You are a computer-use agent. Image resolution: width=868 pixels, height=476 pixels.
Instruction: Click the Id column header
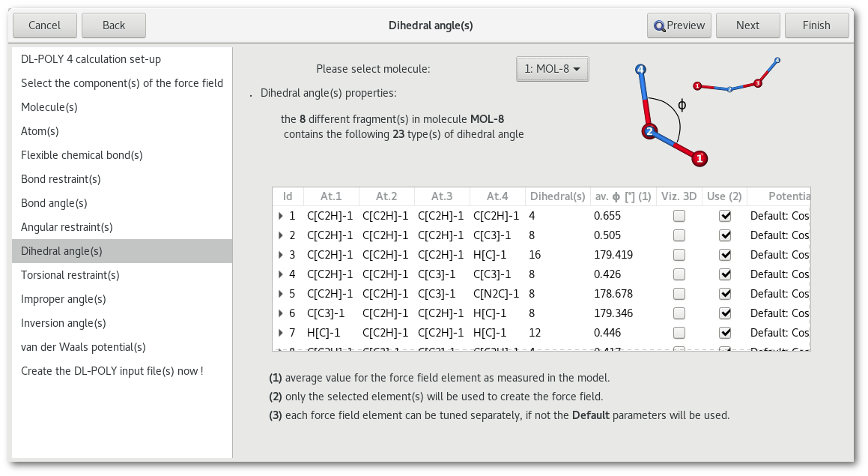click(x=288, y=196)
